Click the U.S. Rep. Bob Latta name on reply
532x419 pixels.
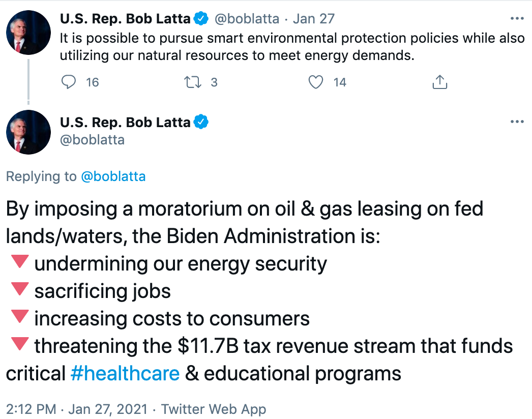[x=125, y=122]
